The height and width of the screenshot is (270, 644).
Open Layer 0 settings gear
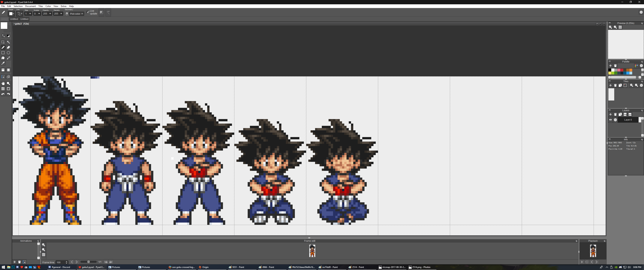[x=615, y=120]
